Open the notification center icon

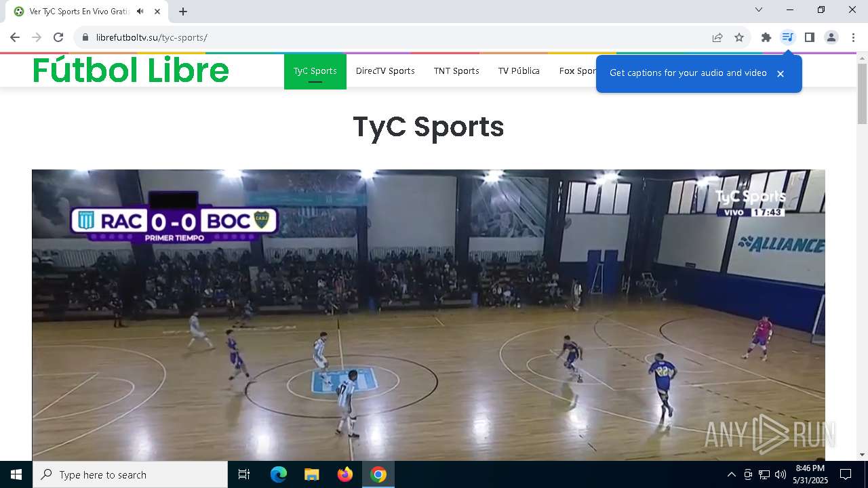[x=846, y=474]
